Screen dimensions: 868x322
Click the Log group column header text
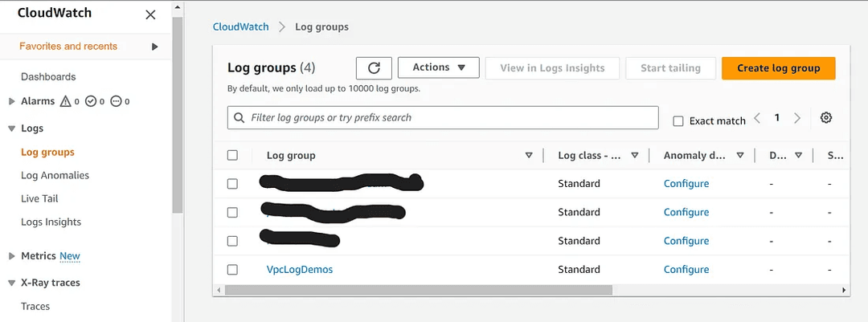[x=291, y=156]
